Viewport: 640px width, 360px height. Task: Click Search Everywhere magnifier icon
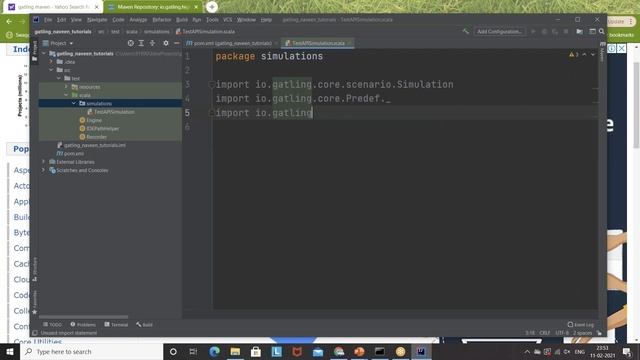coord(601,31)
